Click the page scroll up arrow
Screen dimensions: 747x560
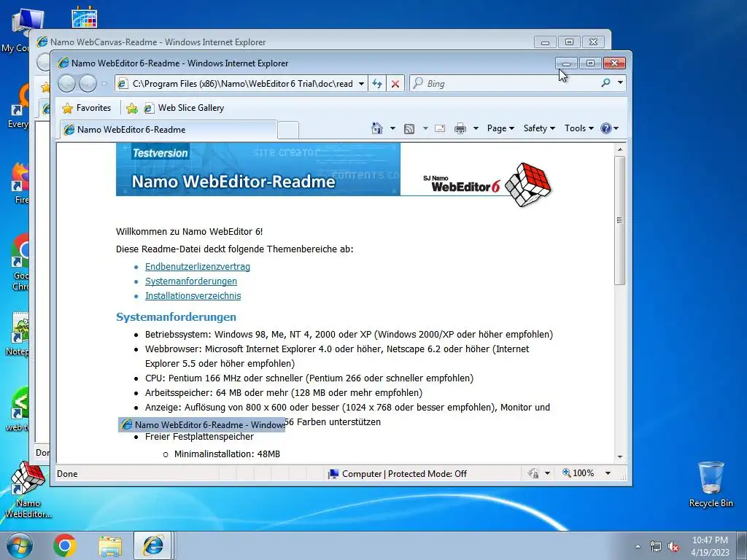coord(620,149)
